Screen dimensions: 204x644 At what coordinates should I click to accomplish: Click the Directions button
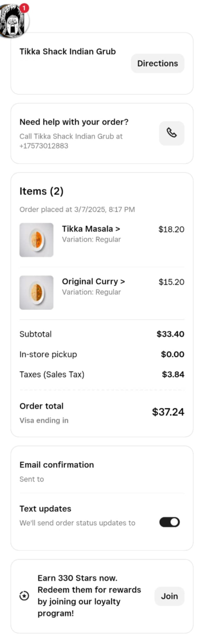click(158, 63)
